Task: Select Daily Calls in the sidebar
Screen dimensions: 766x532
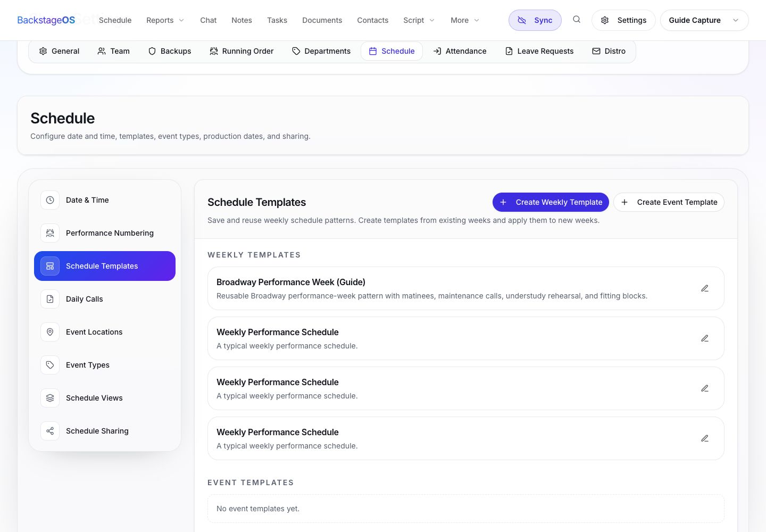Action: [105, 299]
